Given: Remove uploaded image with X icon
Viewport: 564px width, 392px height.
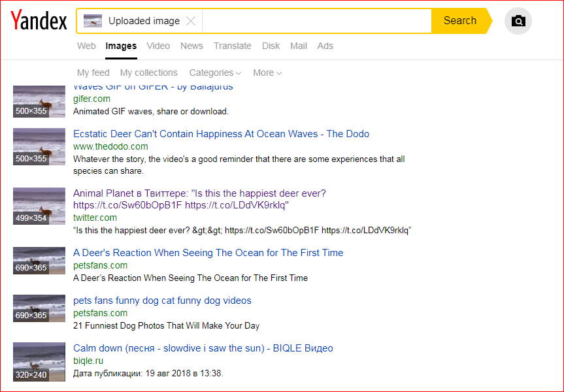Looking at the screenshot, I should [x=191, y=21].
